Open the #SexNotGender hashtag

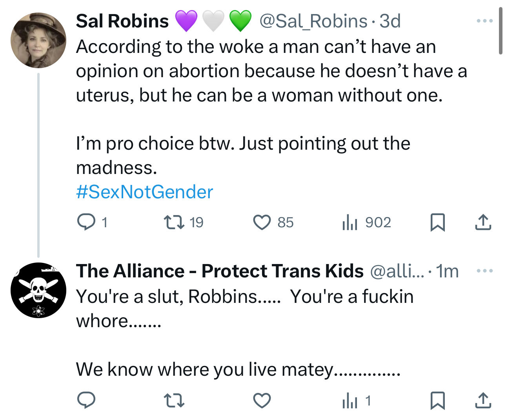pos(144,192)
